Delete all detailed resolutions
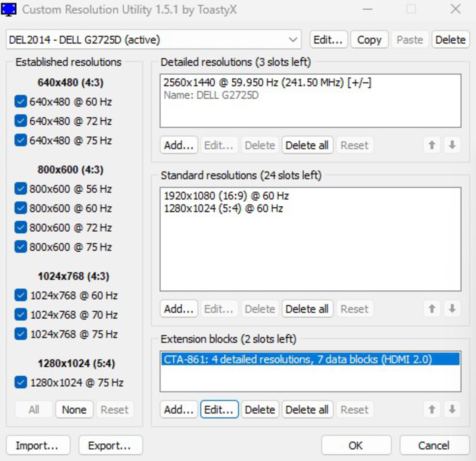The image size is (476, 461). coord(307,145)
